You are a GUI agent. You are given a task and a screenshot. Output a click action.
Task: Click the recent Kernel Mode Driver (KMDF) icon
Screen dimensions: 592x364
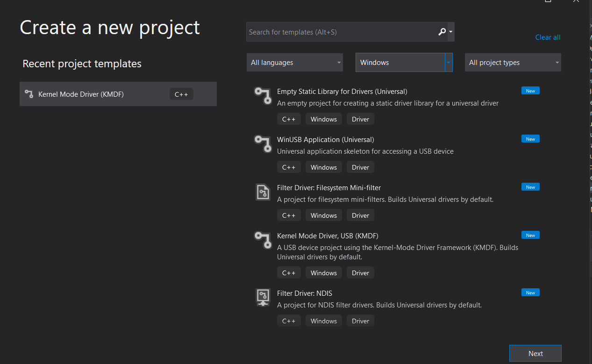pos(29,94)
